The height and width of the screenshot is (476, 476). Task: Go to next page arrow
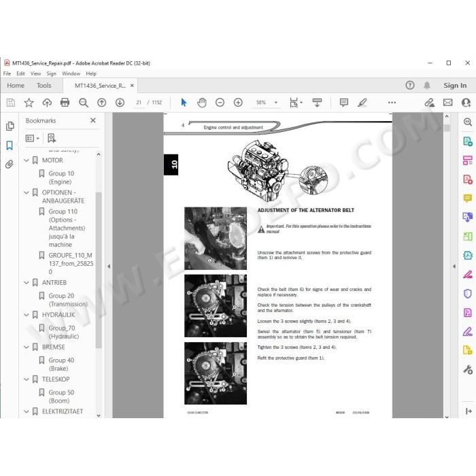[x=120, y=103]
